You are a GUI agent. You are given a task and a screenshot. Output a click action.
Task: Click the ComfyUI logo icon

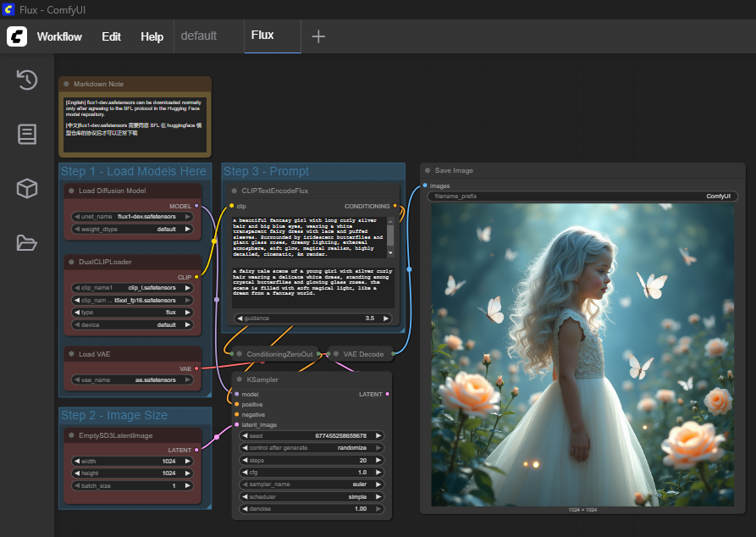[x=17, y=36]
